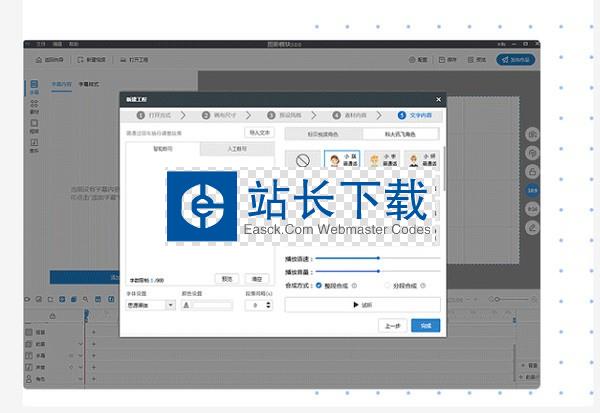The image size is (600, 413).
Task: Select the blonde avatar voice card
Action: (382, 160)
